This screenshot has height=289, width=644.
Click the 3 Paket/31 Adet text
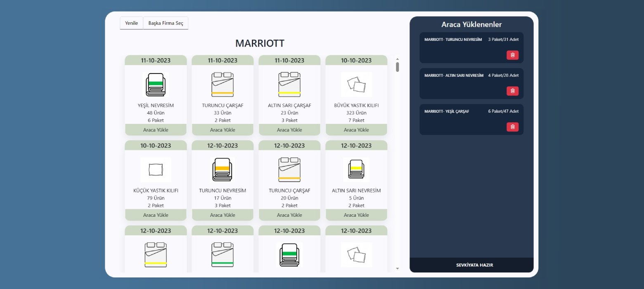503,40
